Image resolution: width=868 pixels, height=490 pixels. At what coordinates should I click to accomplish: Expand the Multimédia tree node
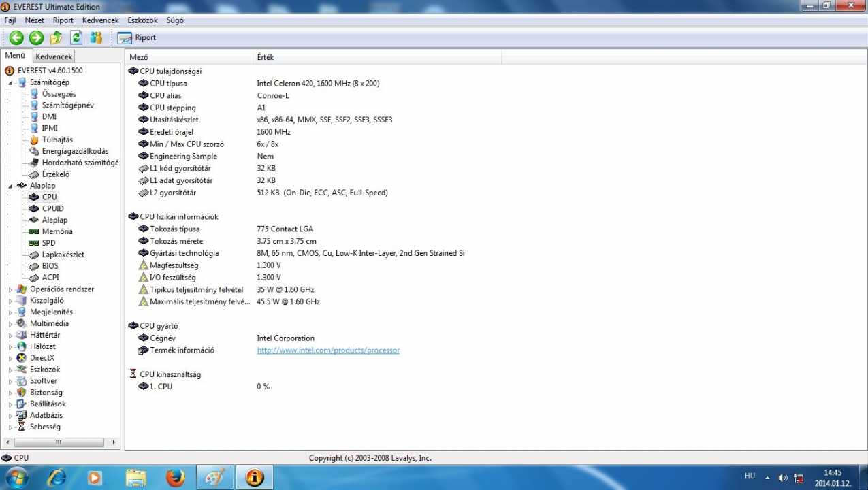(11, 324)
